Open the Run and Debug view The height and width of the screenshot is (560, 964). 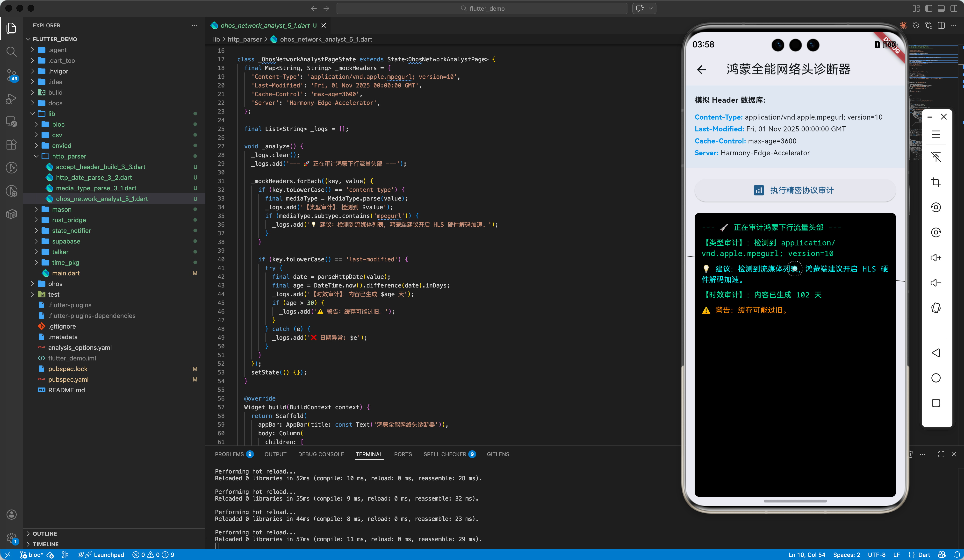pos(12,98)
